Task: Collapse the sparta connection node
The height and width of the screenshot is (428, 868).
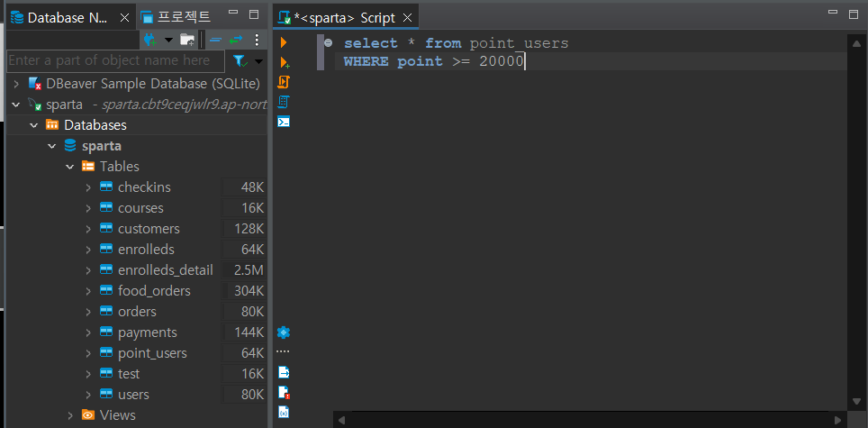Action: tap(16, 105)
